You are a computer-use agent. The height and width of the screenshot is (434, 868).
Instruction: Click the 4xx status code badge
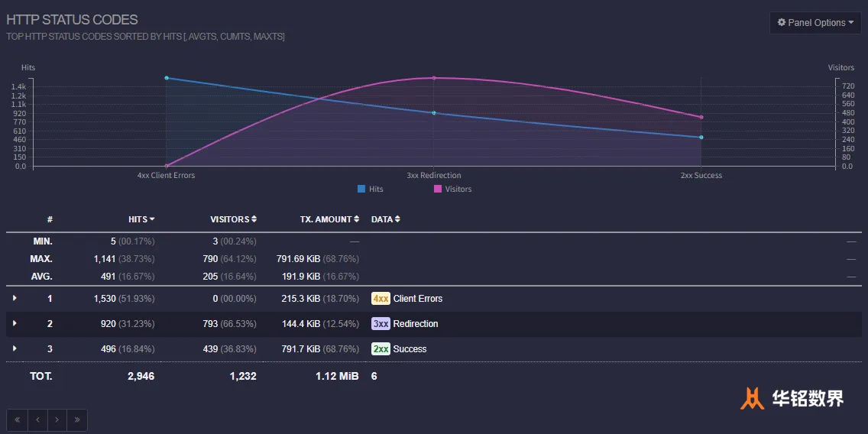[381, 299]
